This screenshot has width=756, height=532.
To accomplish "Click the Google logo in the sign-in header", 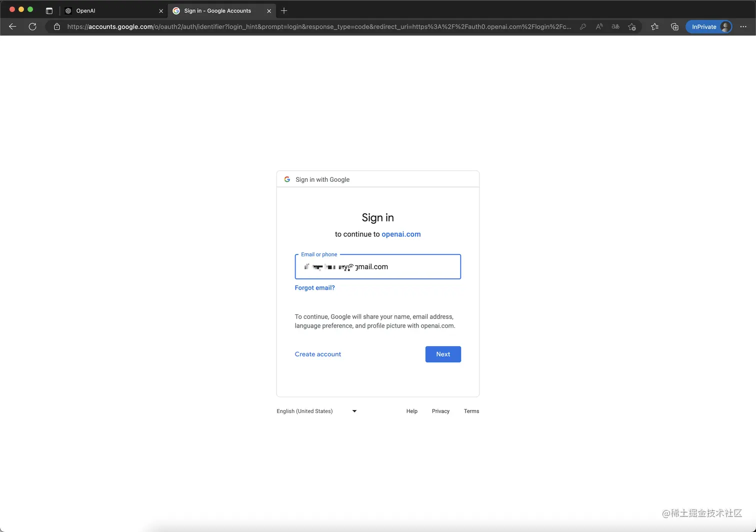I will pyautogui.click(x=287, y=179).
